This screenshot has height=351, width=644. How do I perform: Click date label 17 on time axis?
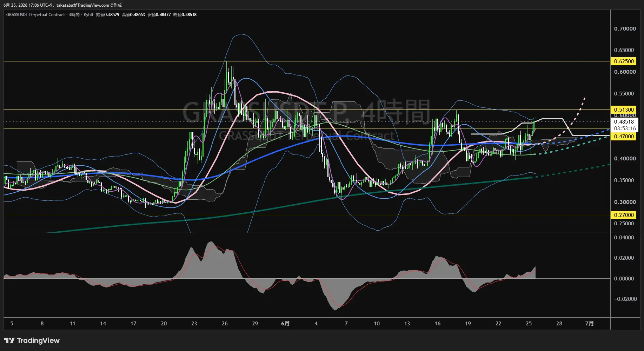point(133,324)
